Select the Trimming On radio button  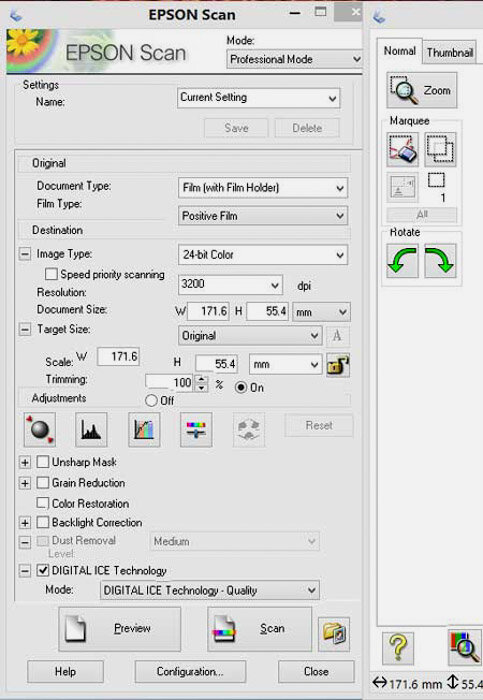(x=241, y=387)
